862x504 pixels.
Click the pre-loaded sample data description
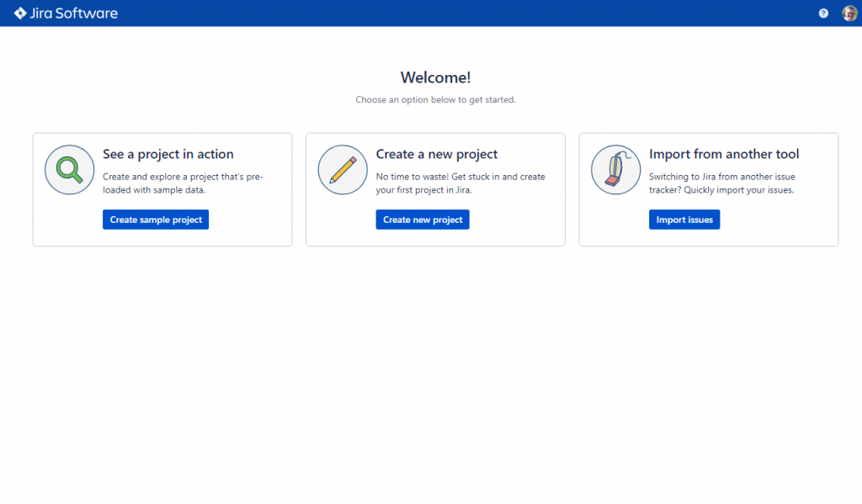(183, 183)
